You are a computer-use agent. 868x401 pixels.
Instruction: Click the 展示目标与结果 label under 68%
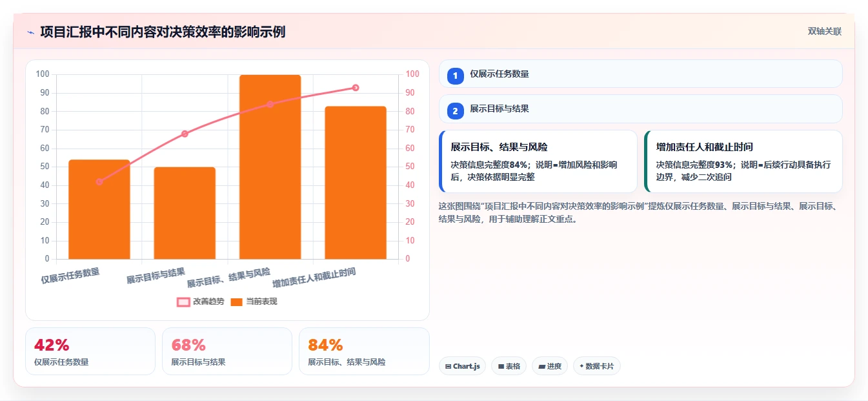click(x=198, y=362)
